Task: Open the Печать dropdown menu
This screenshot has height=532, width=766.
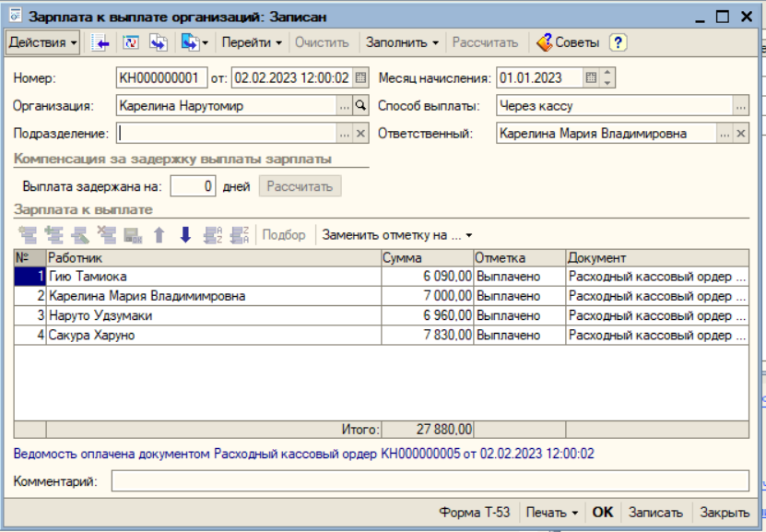Action: [x=552, y=512]
